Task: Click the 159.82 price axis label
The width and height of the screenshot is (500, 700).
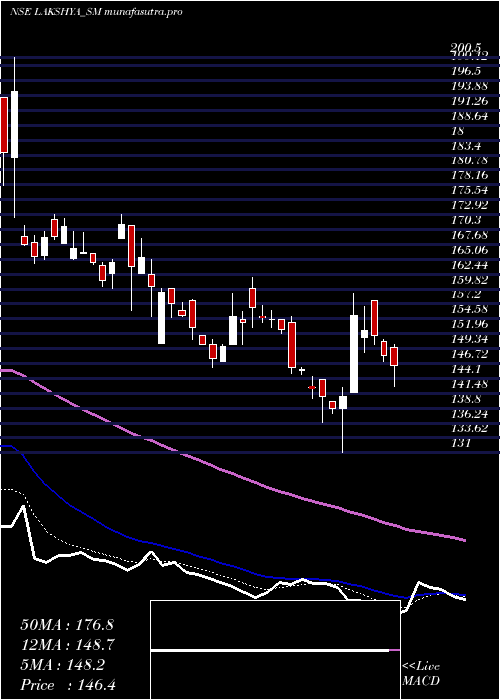Action: click(x=470, y=279)
